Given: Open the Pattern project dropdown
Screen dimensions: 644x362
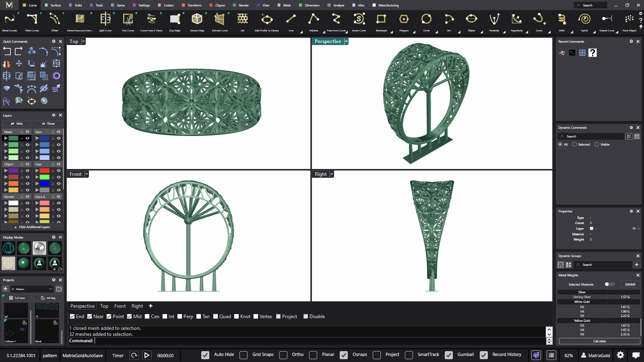Looking at the screenshot, I should tap(32, 289).
